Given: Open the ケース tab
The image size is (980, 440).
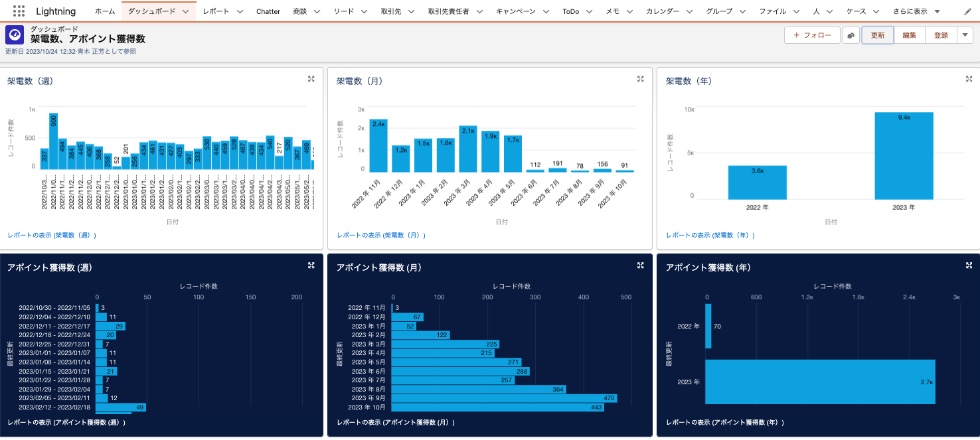Looking at the screenshot, I should (857, 12).
